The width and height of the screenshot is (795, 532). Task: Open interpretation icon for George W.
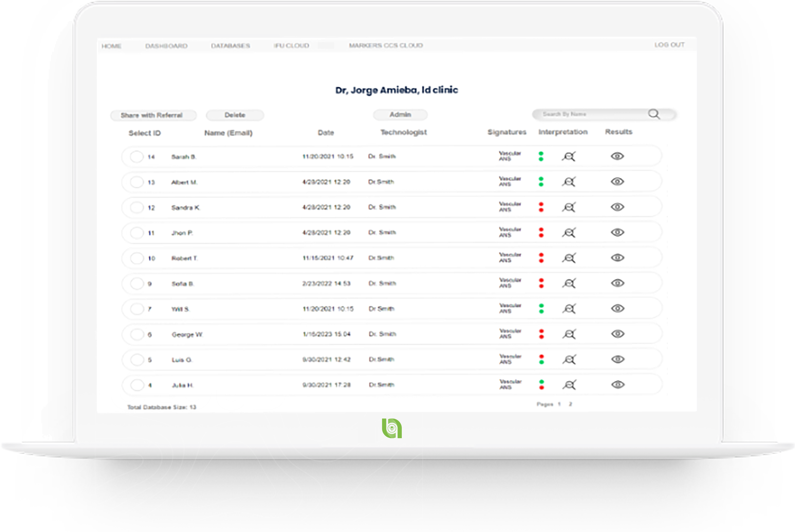coord(569,334)
